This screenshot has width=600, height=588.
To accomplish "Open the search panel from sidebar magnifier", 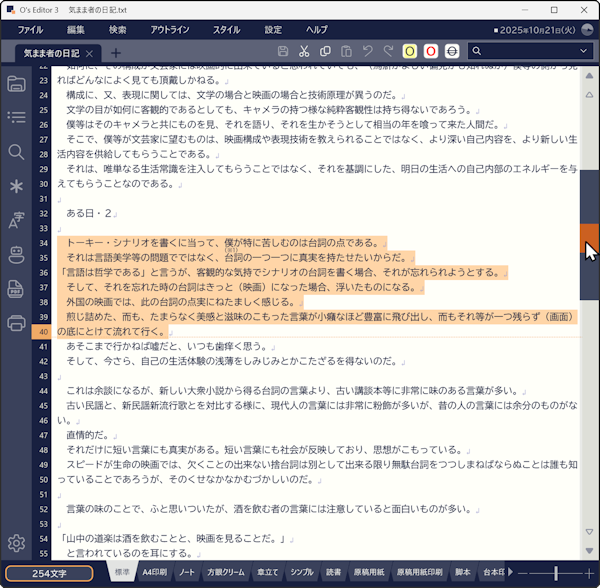I will 16,152.
